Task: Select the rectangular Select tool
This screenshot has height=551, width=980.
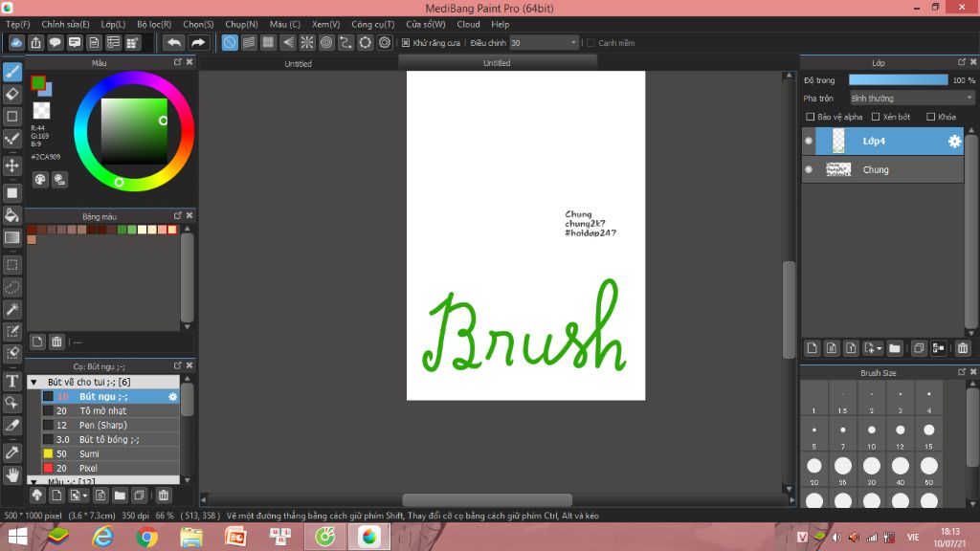Action: click(x=12, y=265)
